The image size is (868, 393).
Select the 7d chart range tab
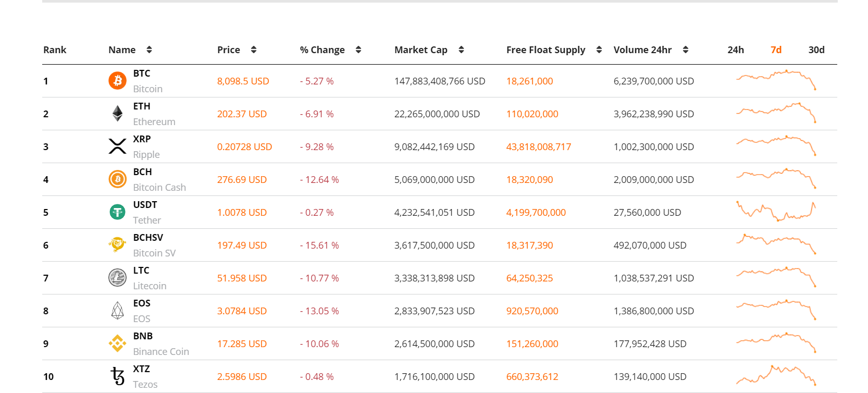point(776,50)
